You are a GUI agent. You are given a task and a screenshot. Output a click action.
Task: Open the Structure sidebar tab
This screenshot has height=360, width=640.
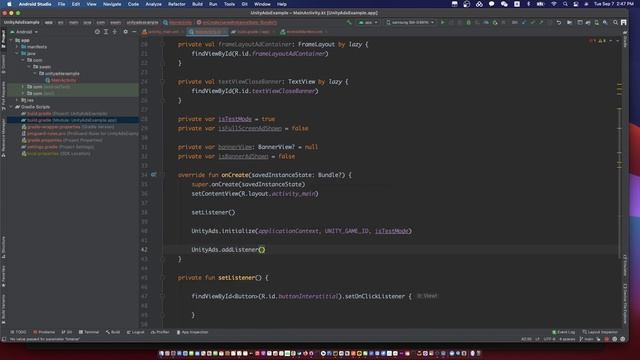coord(3,247)
